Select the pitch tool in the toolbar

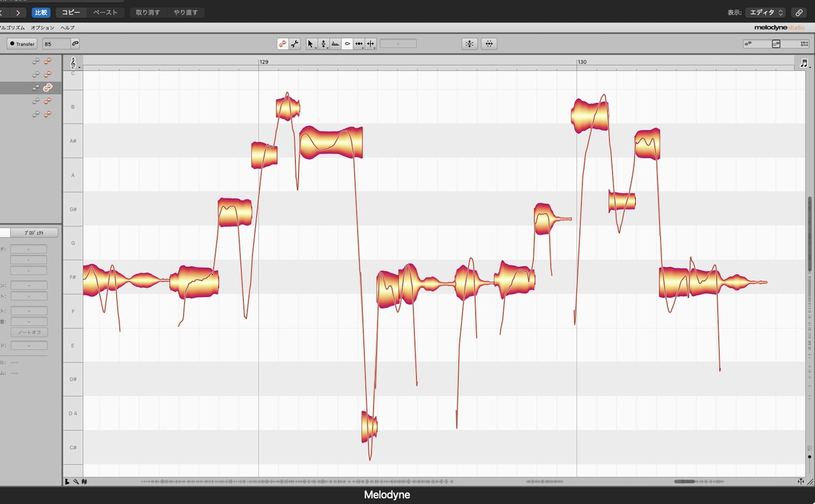coord(323,44)
